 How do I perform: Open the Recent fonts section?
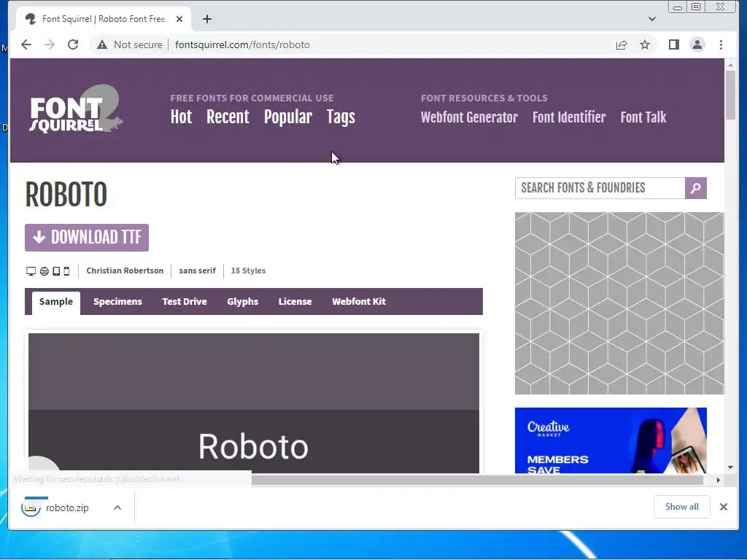(228, 117)
